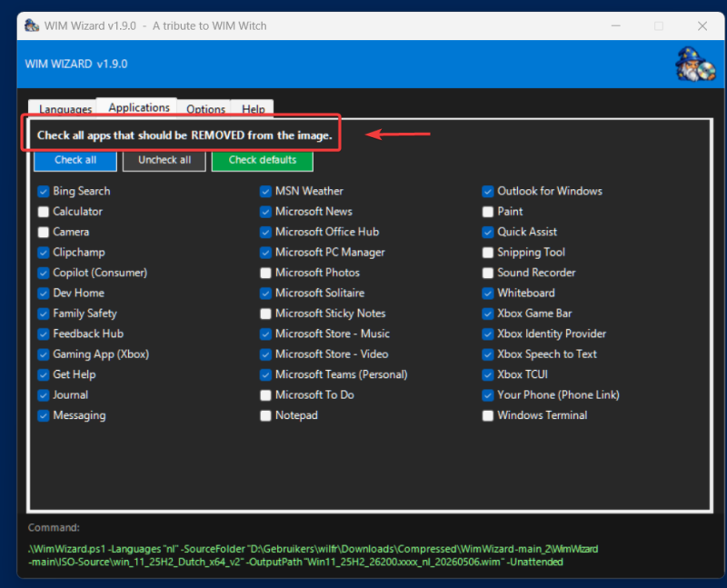Click the green WimWizard.ps1 command text
727x588 pixels.
[x=313, y=555]
